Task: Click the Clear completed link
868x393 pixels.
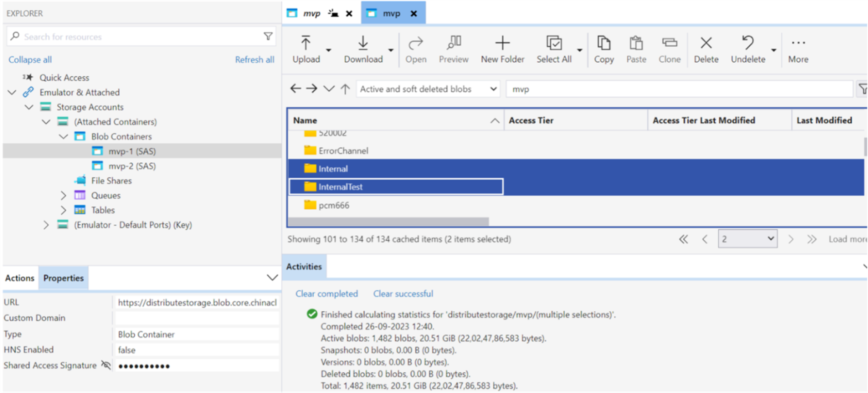Action: click(326, 293)
